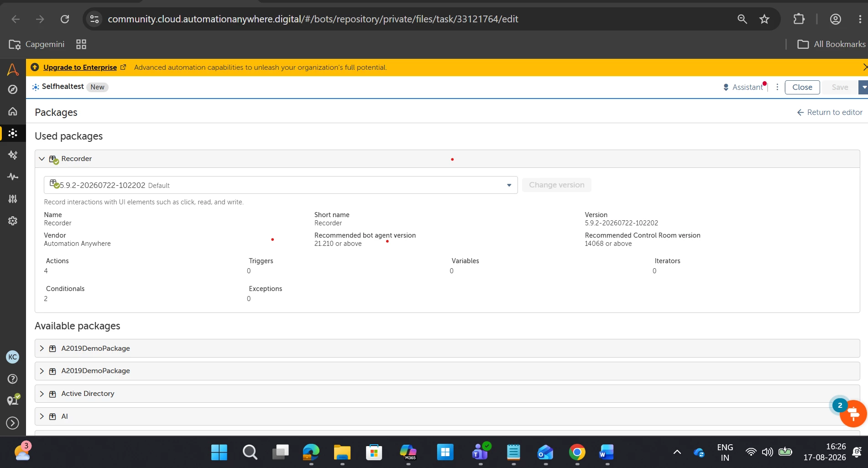Viewport: 868px width, 468px height.
Task: Open Windows taskbar search
Action: pyautogui.click(x=250, y=452)
